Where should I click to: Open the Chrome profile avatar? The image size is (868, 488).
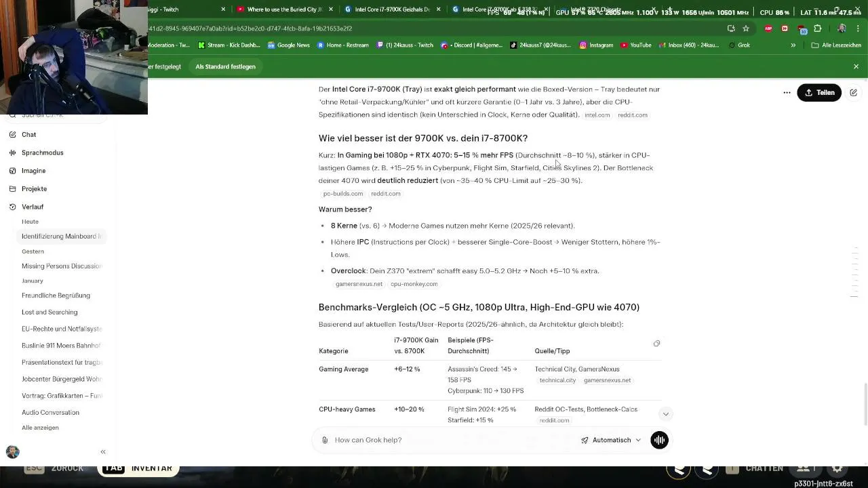842,28
